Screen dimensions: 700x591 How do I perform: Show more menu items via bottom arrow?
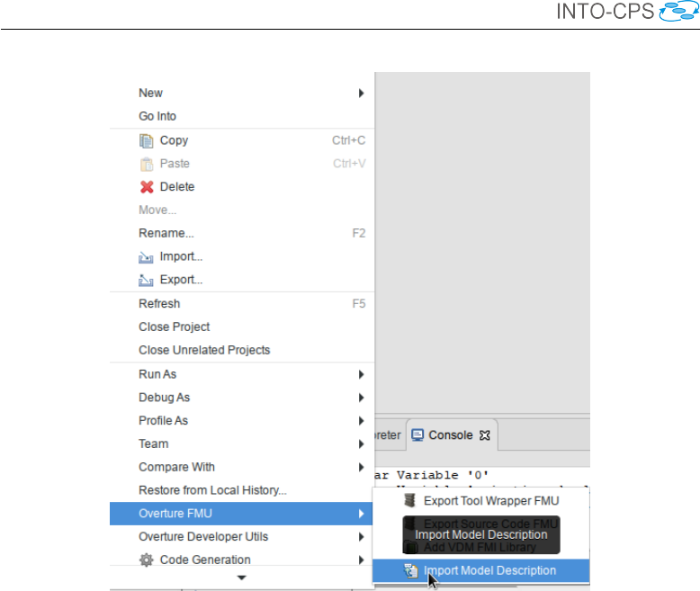click(x=241, y=578)
